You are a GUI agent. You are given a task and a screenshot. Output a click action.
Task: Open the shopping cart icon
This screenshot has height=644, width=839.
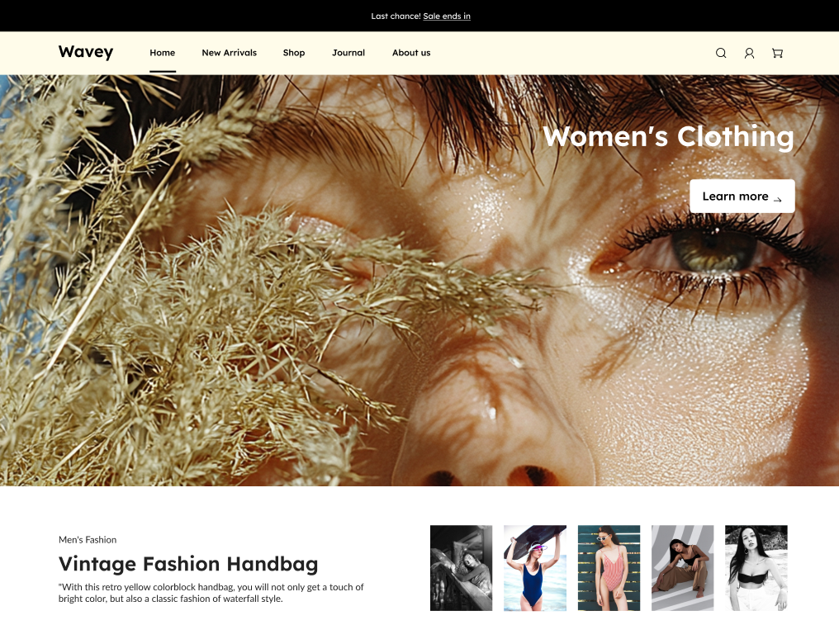[x=777, y=53]
